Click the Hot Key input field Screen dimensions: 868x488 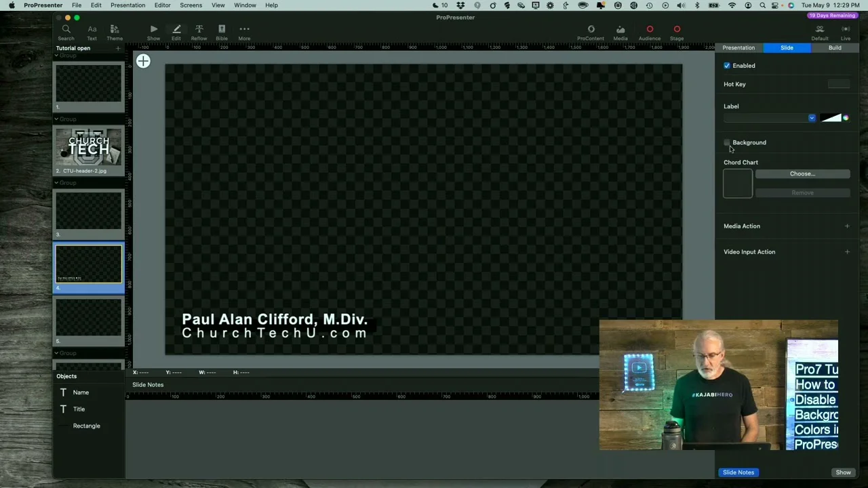tap(839, 84)
